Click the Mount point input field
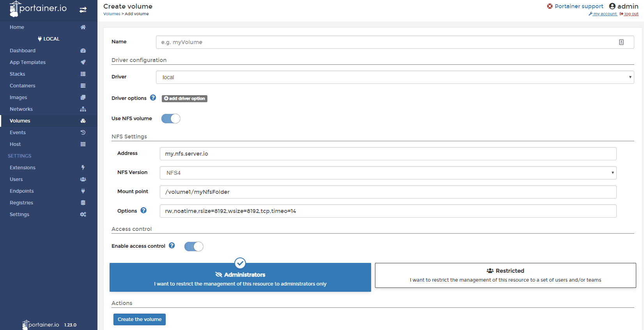 [388, 192]
